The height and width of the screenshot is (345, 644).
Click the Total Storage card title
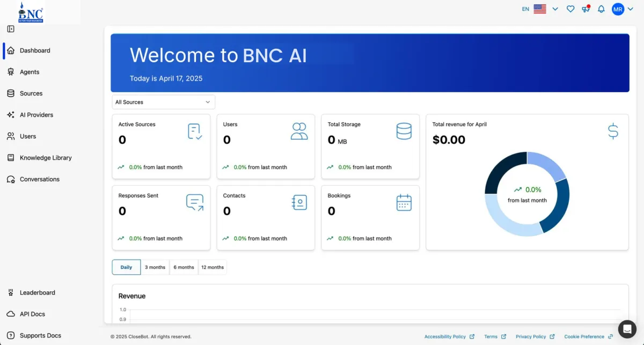coord(344,124)
